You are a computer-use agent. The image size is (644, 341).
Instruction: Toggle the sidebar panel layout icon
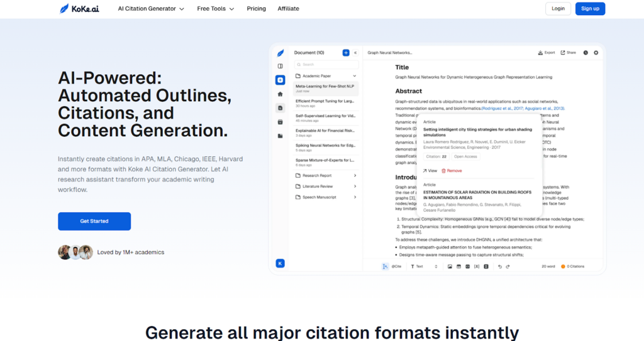coord(280,66)
